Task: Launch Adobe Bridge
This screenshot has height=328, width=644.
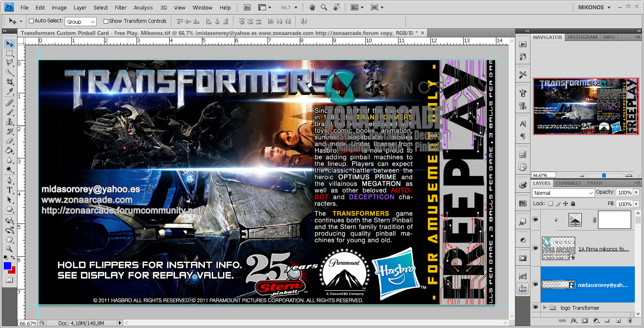Action: [x=247, y=7]
